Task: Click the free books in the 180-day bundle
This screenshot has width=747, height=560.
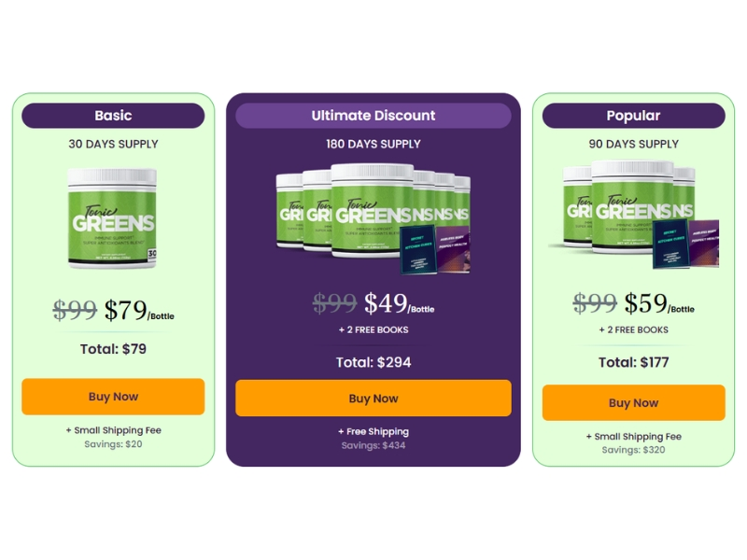Action: coord(434,249)
